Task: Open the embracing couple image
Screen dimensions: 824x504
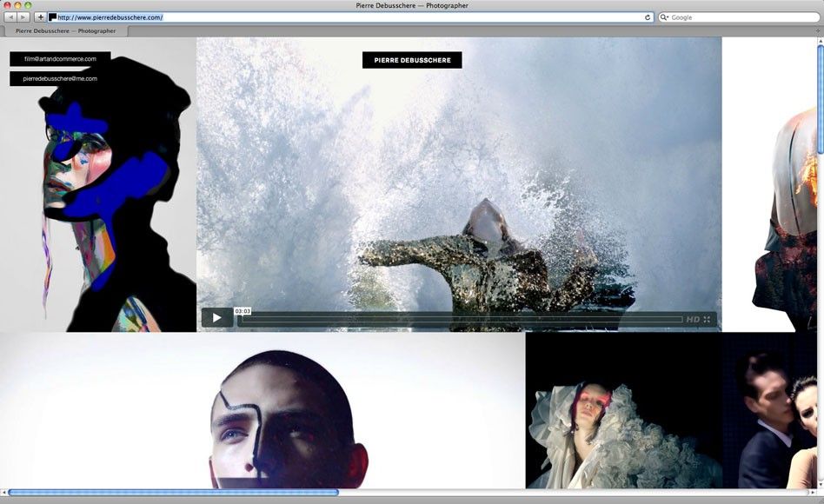Action: click(x=769, y=410)
